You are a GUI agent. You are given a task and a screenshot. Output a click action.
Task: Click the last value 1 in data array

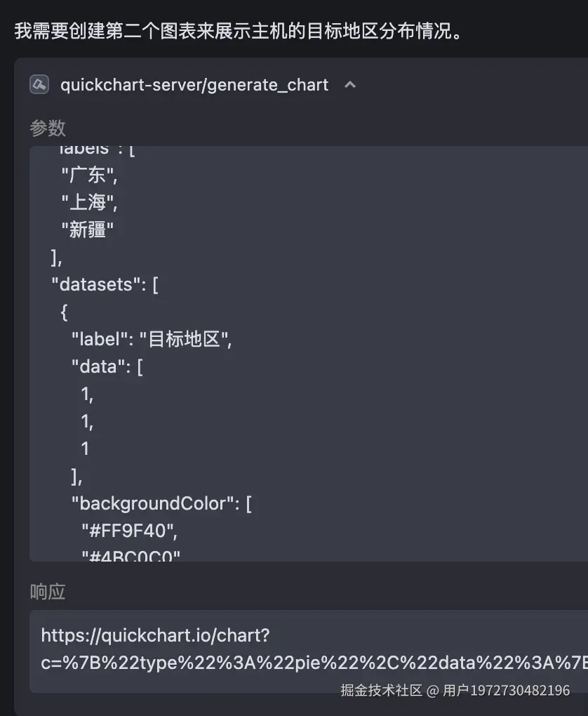click(x=85, y=449)
